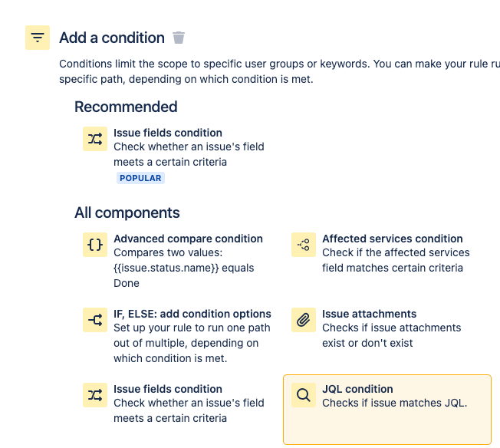Viewport: 500px width, 448px height.
Task: Click the magnifying glass JQL condition icon
Action: coord(304,395)
